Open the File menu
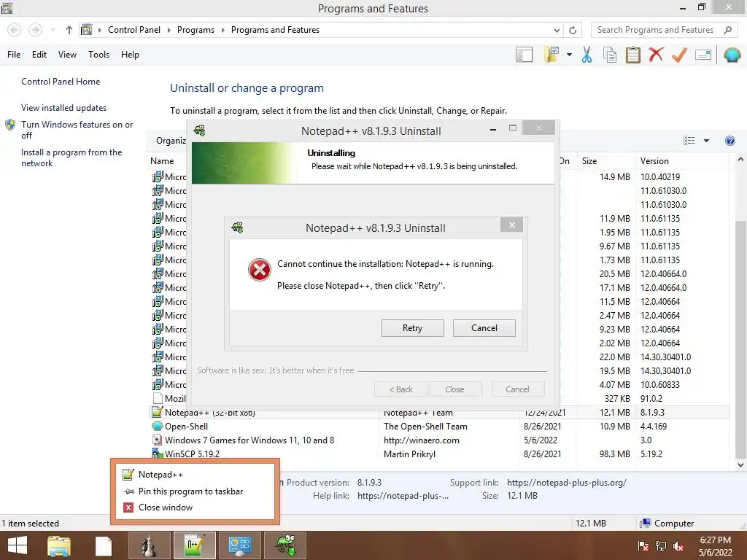The height and width of the screenshot is (560, 747). [14, 55]
